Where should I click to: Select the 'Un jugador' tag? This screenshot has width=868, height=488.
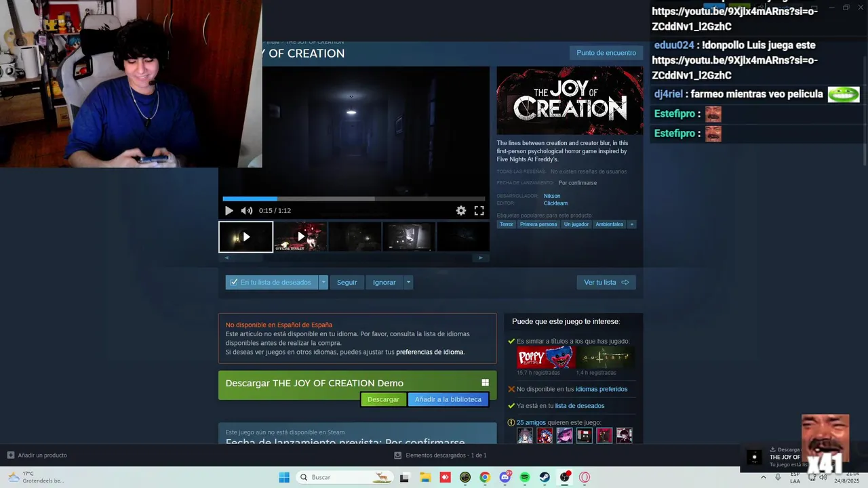coord(576,224)
